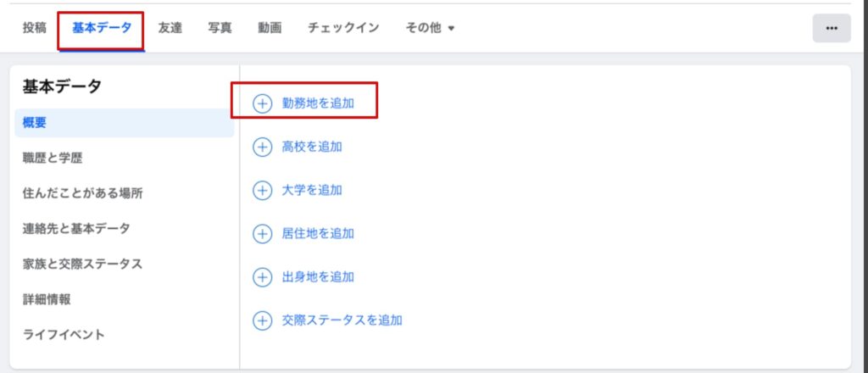The width and height of the screenshot is (868, 373).
Task: Open the three-dots more options button
Action: point(831,28)
